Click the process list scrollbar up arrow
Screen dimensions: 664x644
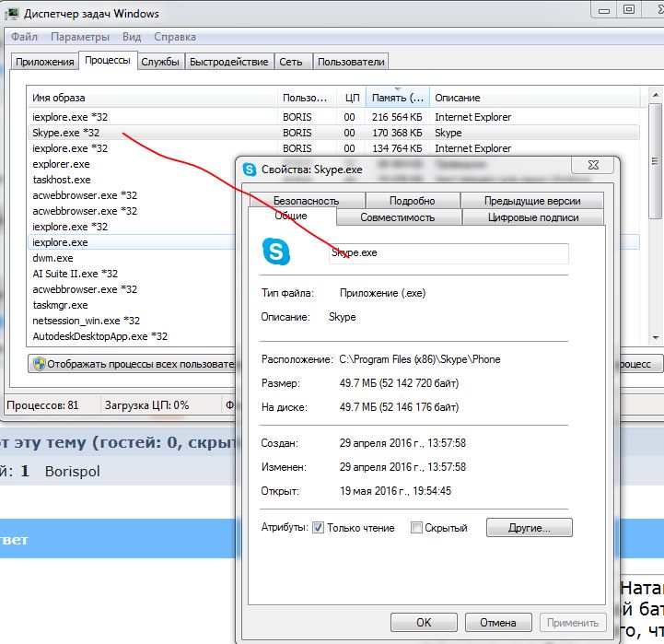[x=655, y=95]
